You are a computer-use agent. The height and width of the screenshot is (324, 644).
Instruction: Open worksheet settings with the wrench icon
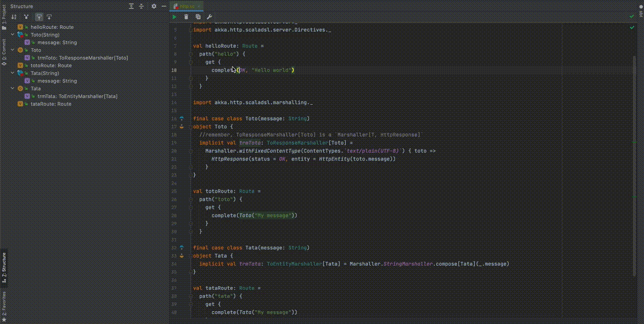210,17
